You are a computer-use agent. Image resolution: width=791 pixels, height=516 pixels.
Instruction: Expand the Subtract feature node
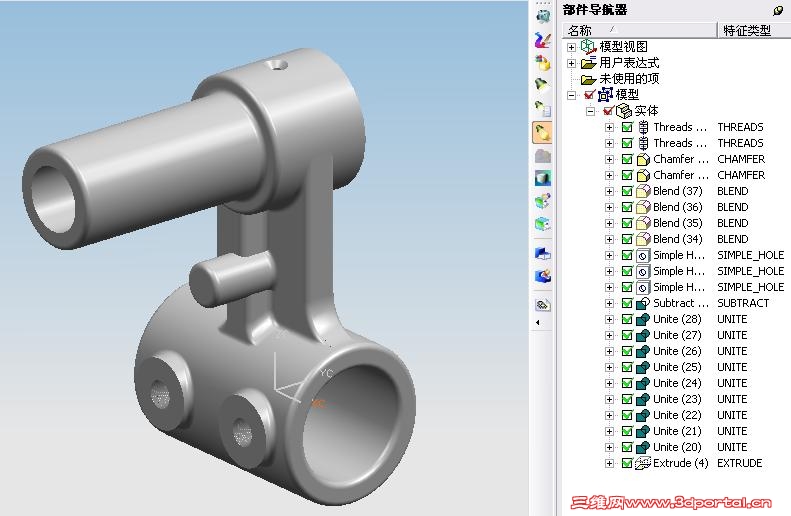pos(609,304)
